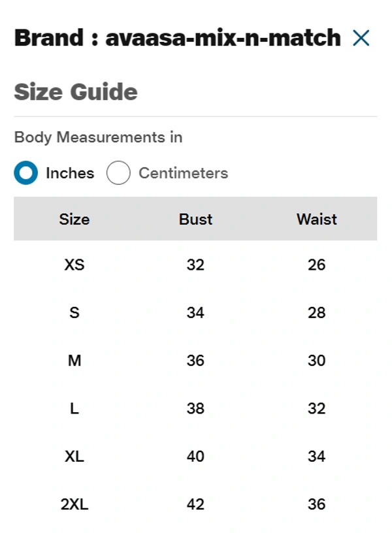
Task: Switch measurements to Centimeters radio button
Action: coord(118,173)
